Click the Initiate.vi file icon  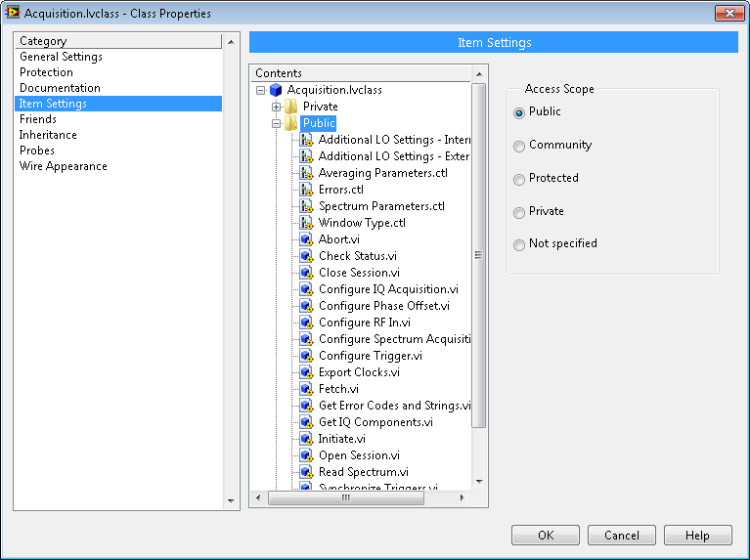pyautogui.click(x=307, y=439)
